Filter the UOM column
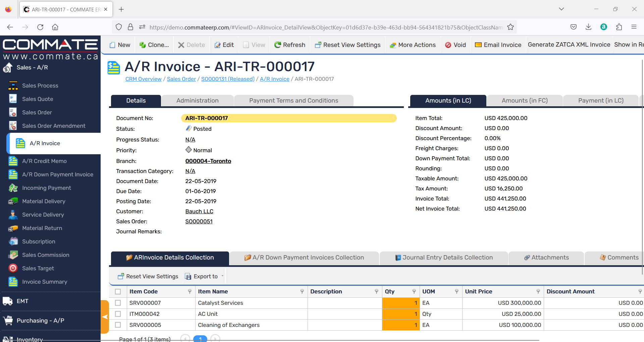Screen dimensions: 644x342 (457, 292)
